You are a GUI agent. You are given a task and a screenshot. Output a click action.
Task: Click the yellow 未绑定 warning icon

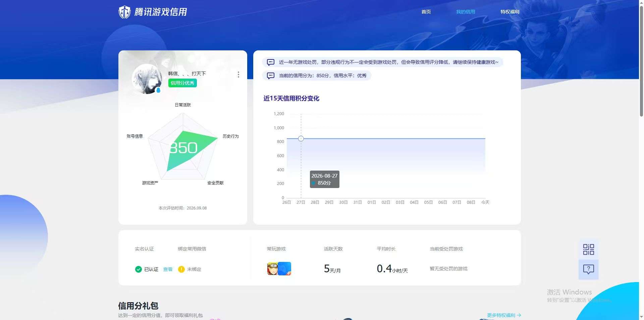click(181, 269)
